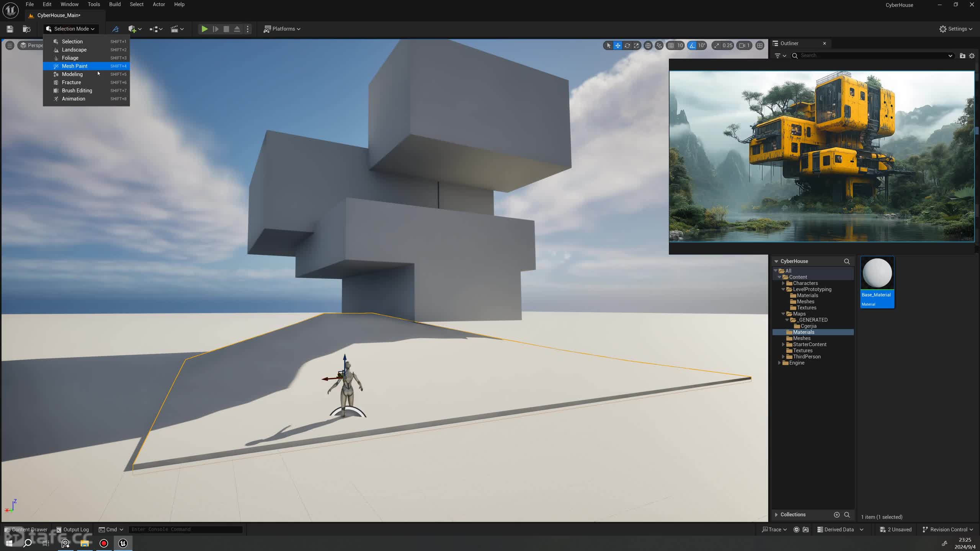Search collections magnifier icon
980x551 pixels.
[847, 515]
